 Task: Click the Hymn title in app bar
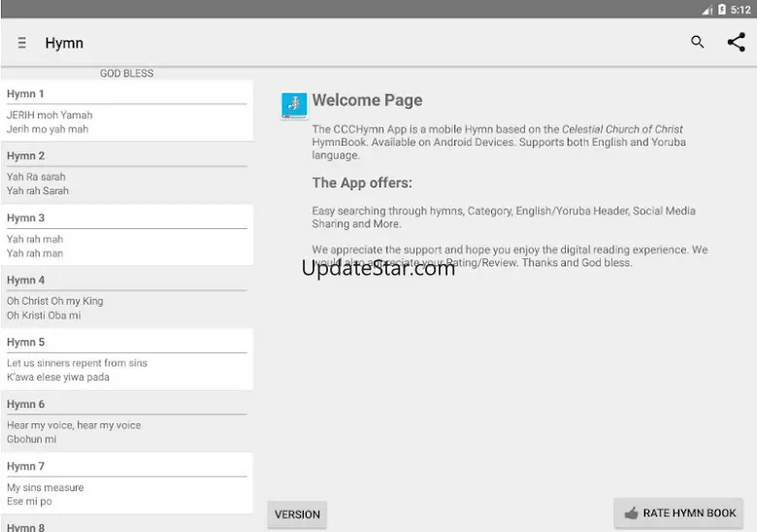(64, 43)
